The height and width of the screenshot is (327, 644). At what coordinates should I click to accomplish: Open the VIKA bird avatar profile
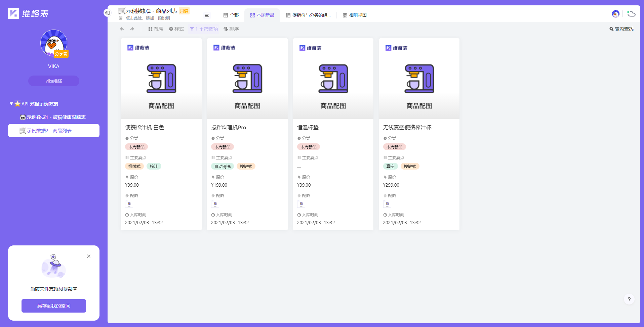(x=54, y=43)
